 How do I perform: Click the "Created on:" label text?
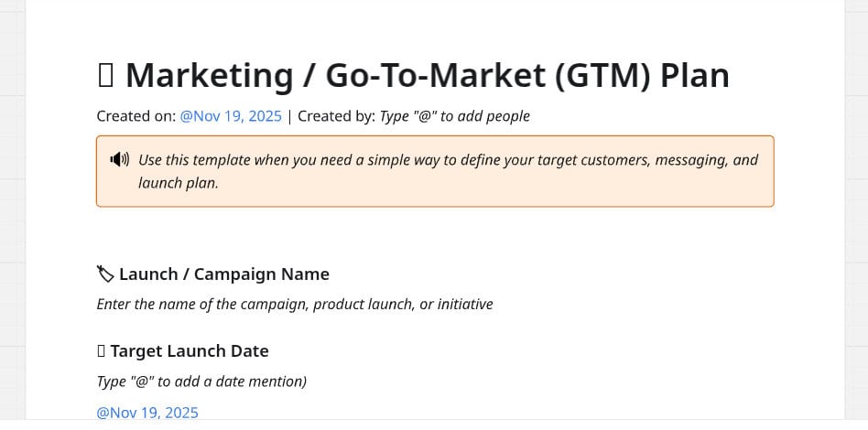coord(136,116)
